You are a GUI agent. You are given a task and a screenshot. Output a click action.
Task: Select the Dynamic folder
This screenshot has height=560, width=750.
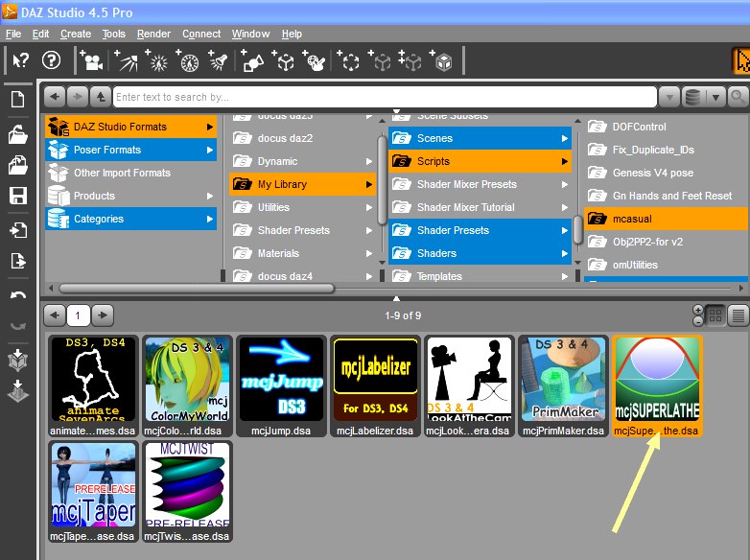[x=303, y=161]
